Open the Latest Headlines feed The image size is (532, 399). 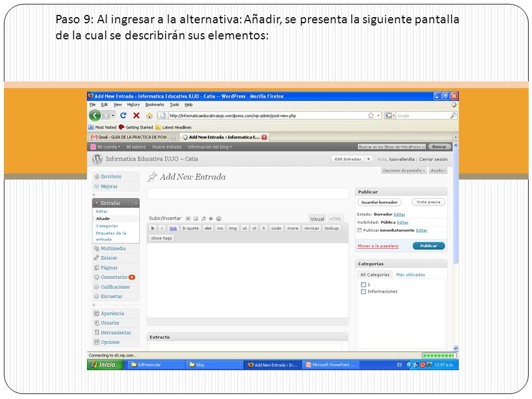(173, 127)
